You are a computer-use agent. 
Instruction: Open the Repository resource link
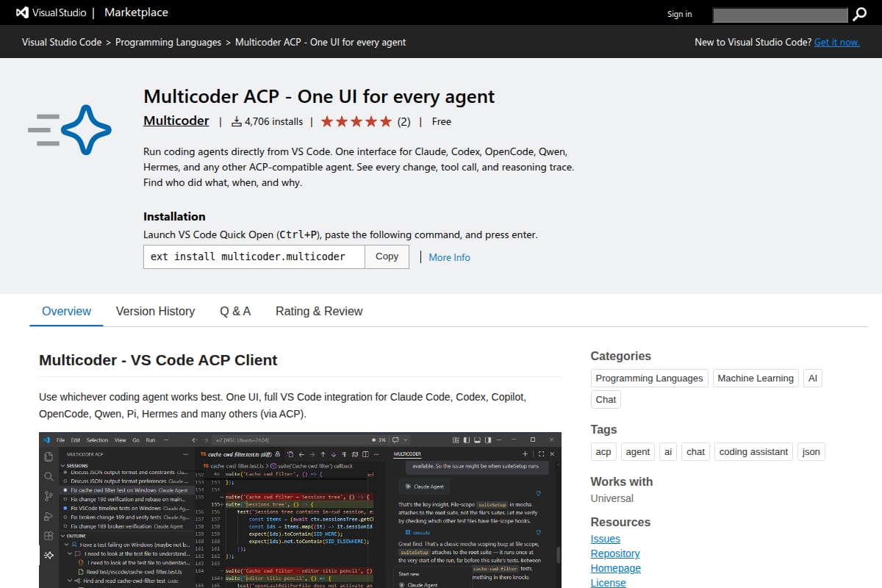coord(615,553)
